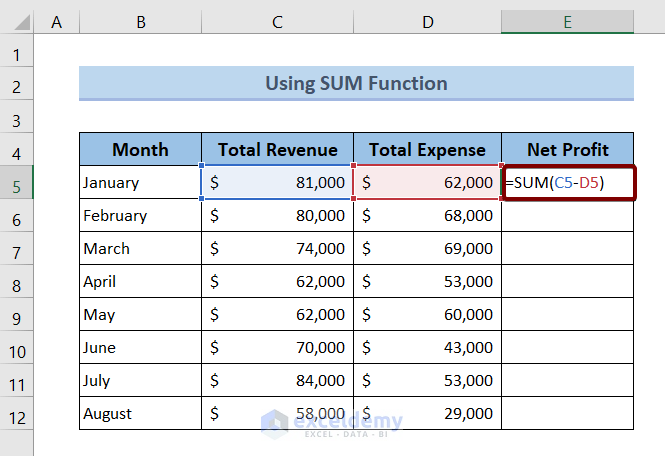Click the formula cell =SUM(C5-D5)
Viewport: 665px width, 456px height.
[x=568, y=183]
